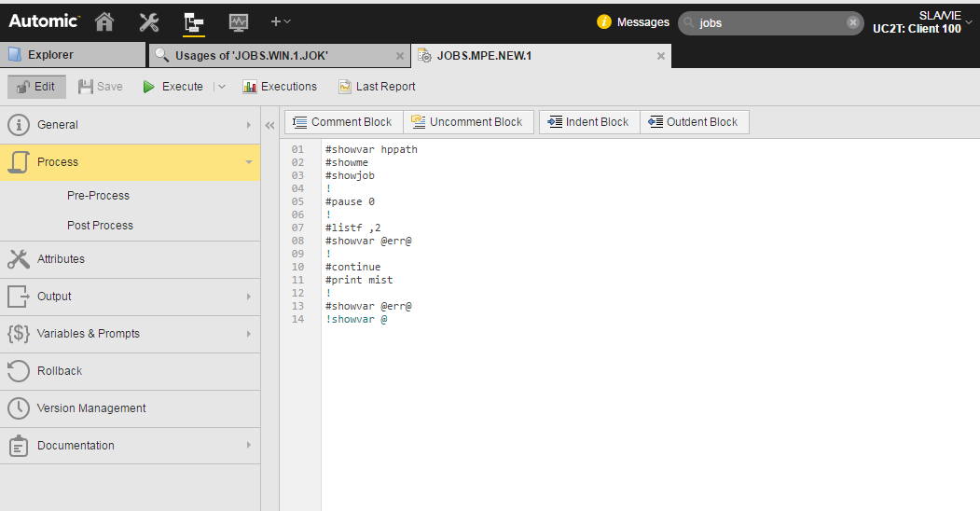Collapse the left sidebar panel
The image size is (980, 511).
269,125
